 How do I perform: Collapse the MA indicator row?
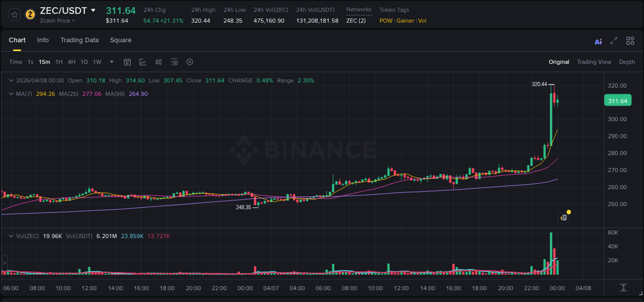click(x=11, y=94)
